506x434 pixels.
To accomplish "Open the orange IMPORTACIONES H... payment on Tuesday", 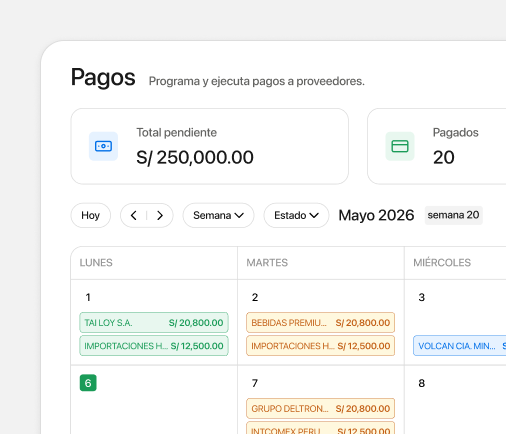I will [x=321, y=346].
